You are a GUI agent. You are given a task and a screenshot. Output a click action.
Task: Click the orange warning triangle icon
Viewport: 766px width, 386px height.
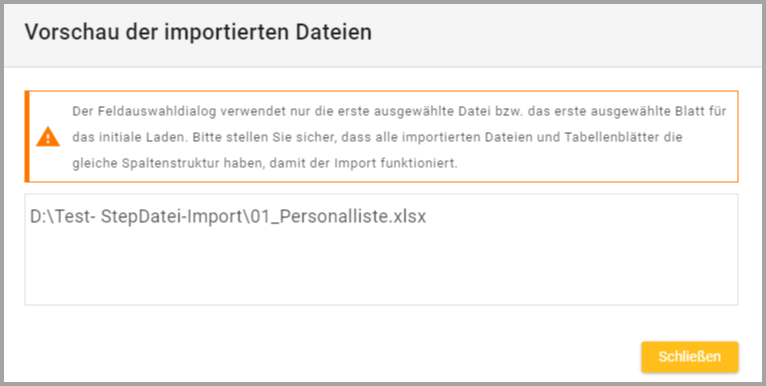pyautogui.click(x=48, y=137)
